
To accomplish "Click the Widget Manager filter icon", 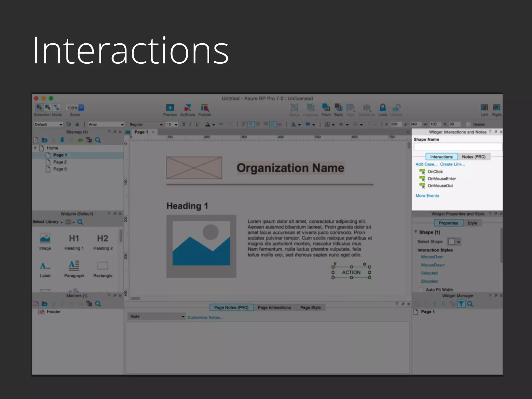I will pyautogui.click(x=461, y=304).
